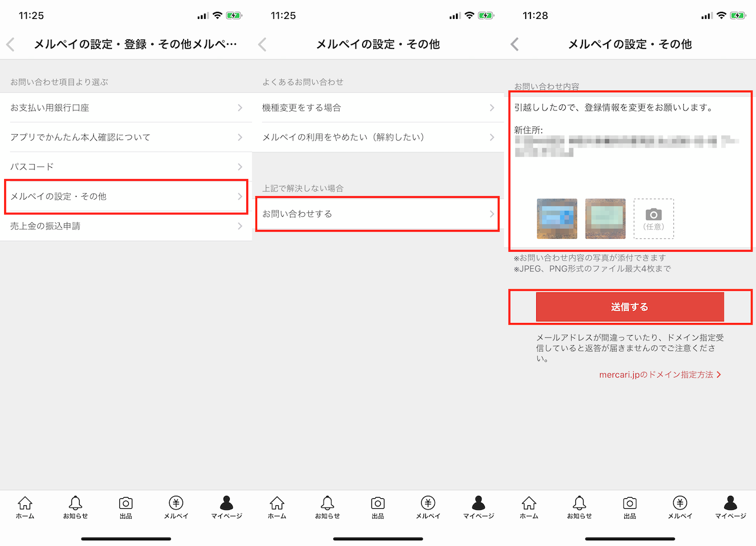This screenshot has height=546, width=756.
Task: Tap back arrow on the rightmost screen
Action: tap(514, 44)
